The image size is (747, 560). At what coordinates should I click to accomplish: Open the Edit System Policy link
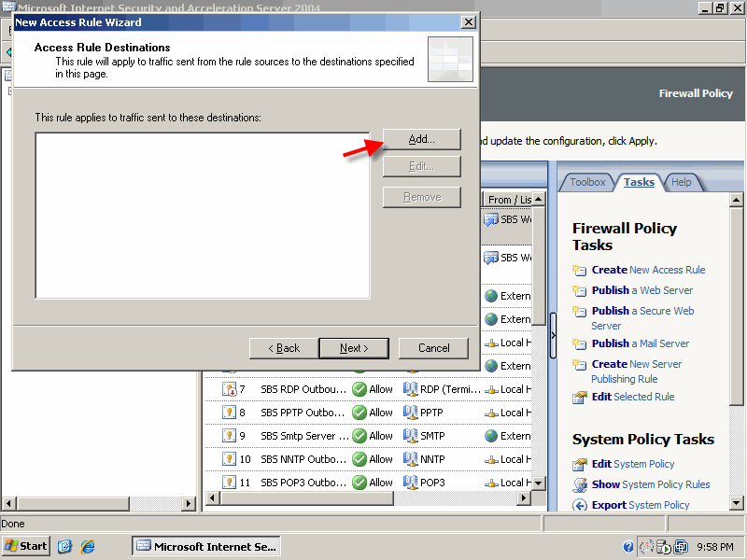pos(633,464)
